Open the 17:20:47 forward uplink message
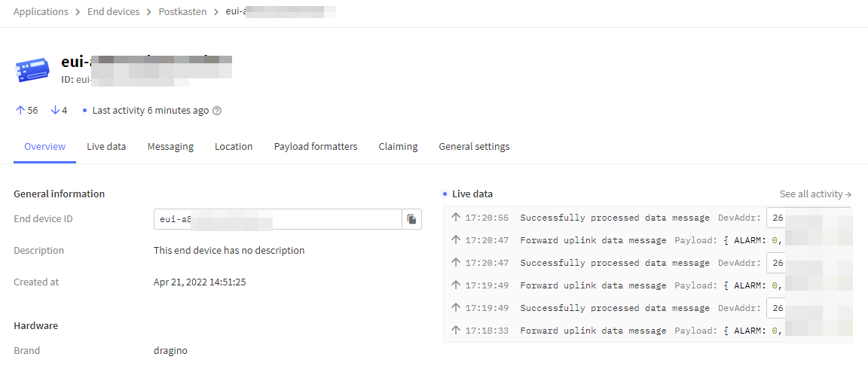 tap(648, 240)
